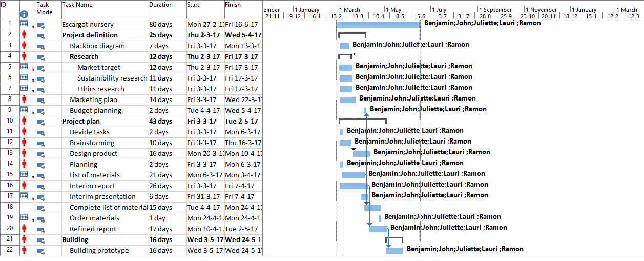Click the blue info Indicators column header icon
This screenshot has height=261, width=644.
coord(24,15)
